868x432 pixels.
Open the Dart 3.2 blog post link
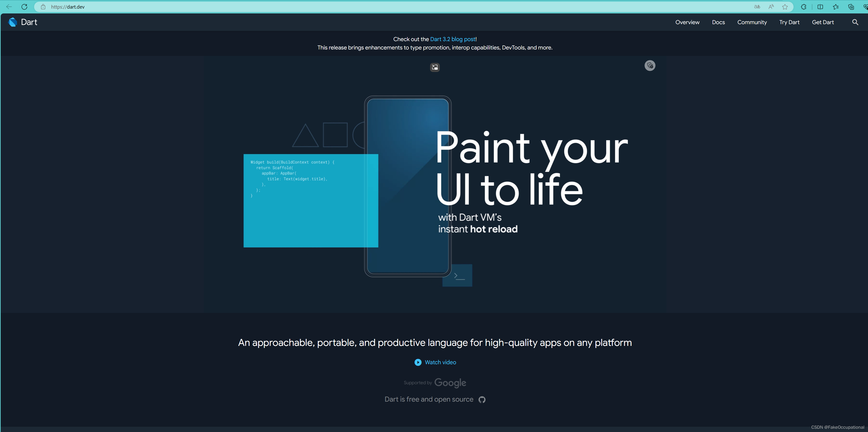[x=453, y=39]
